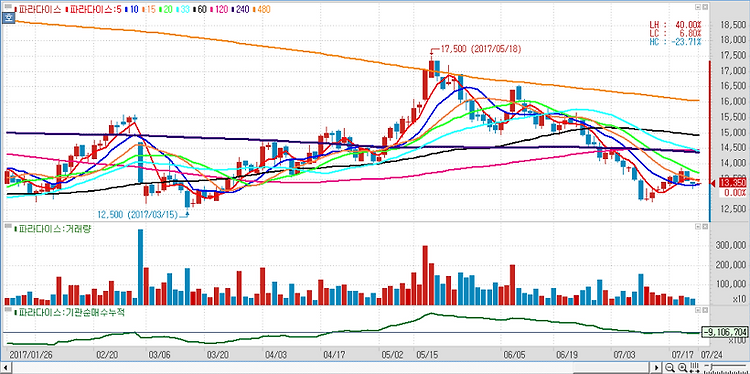The width and height of the screenshot is (750, 374).
Task: Select the 파라다이스 price series legend
Action: coord(38,9)
